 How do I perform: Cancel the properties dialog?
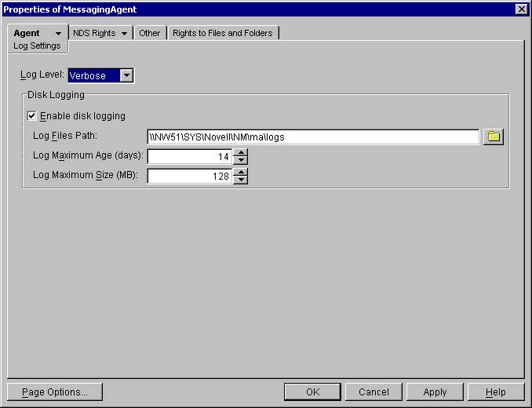(x=373, y=392)
